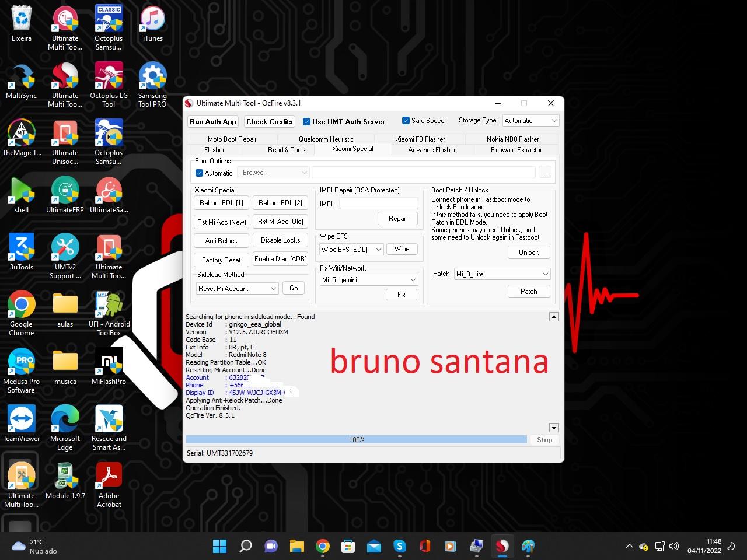Open the Nokia NB0 Flasher tab
The width and height of the screenshot is (747, 560).
coord(512,139)
